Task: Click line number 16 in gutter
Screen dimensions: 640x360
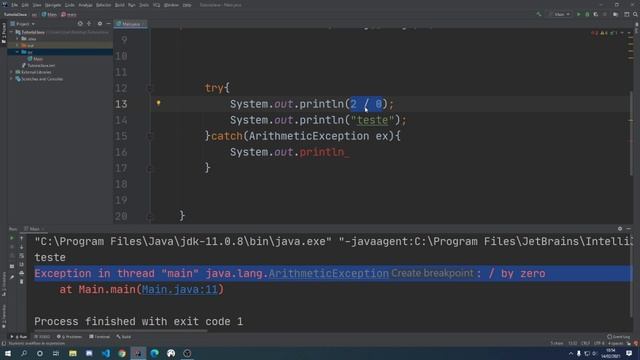Action: pos(121,152)
